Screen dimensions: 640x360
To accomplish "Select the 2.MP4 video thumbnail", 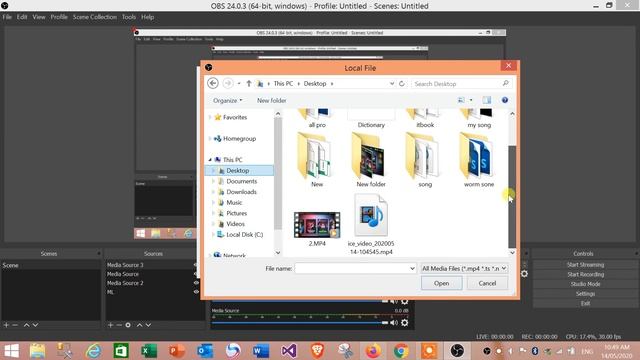I will (x=317, y=225).
